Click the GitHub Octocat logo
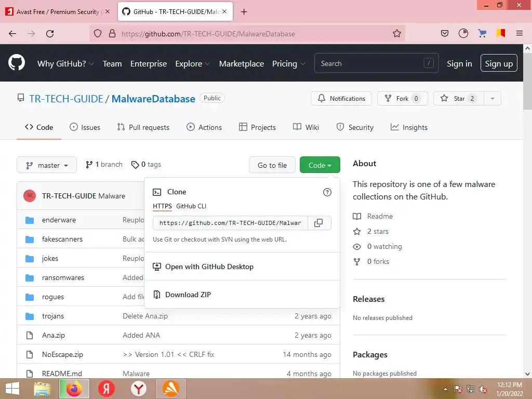The height and width of the screenshot is (399, 532). (16, 63)
